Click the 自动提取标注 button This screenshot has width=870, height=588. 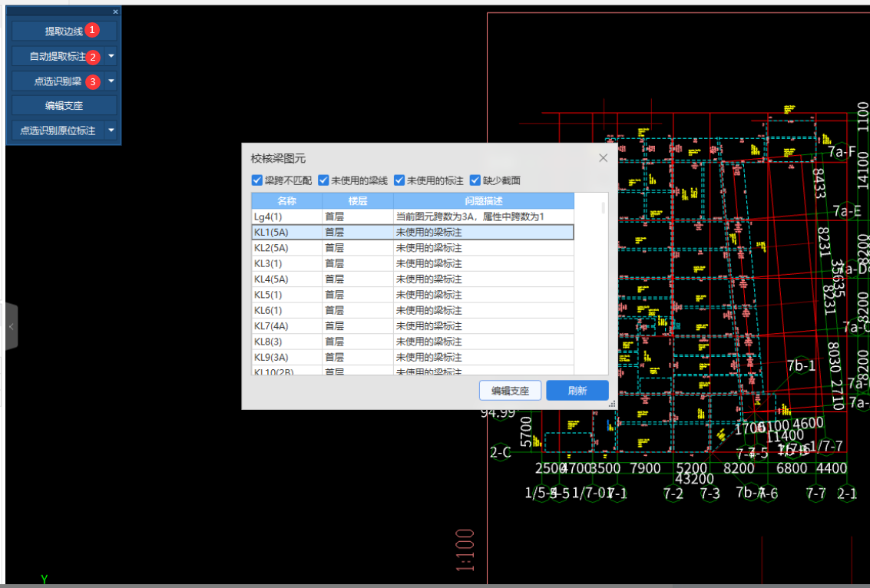[58, 56]
